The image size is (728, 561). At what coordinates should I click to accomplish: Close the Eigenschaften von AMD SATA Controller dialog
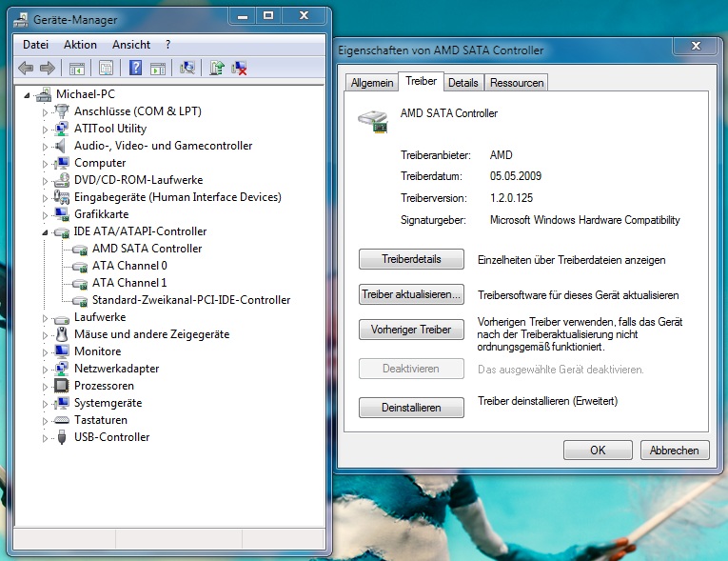point(696,46)
